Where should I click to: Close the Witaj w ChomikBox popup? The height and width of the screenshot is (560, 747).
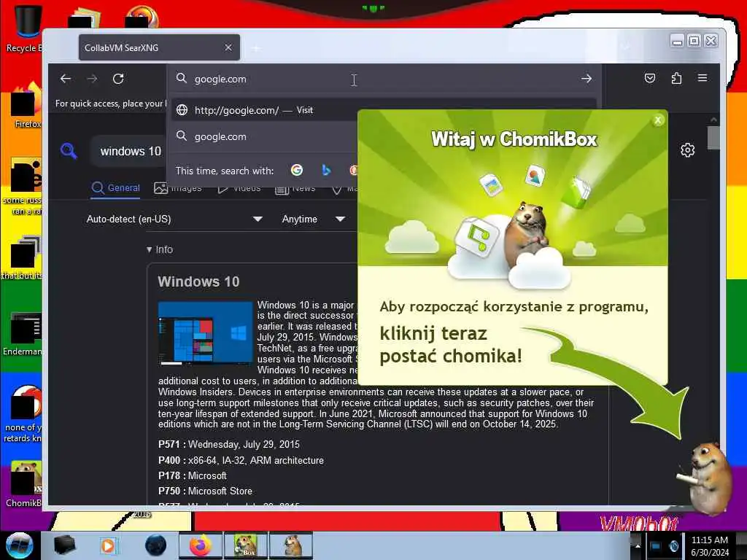click(x=658, y=120)
